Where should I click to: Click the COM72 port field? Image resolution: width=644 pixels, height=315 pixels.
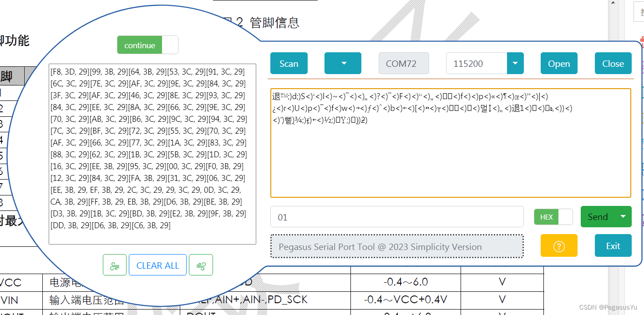404,63
